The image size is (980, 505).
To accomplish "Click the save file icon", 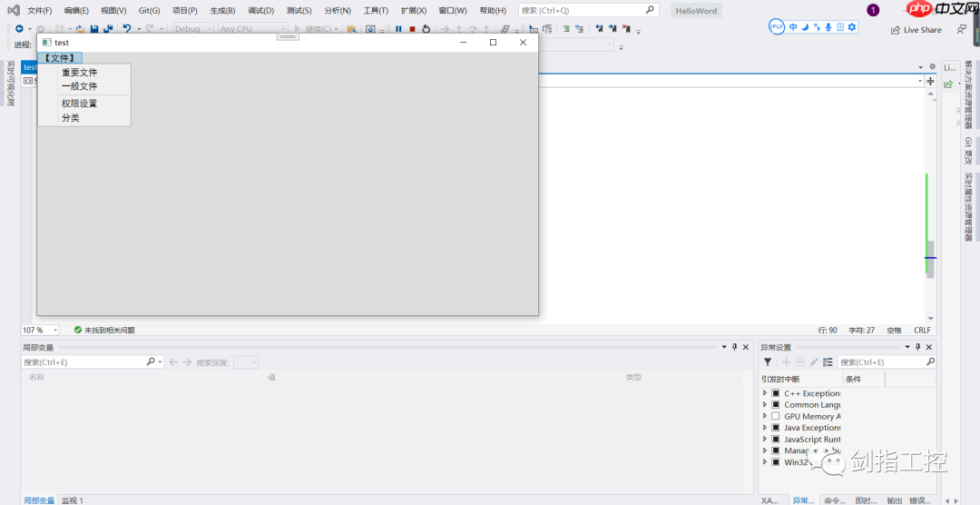I will 94,29.
